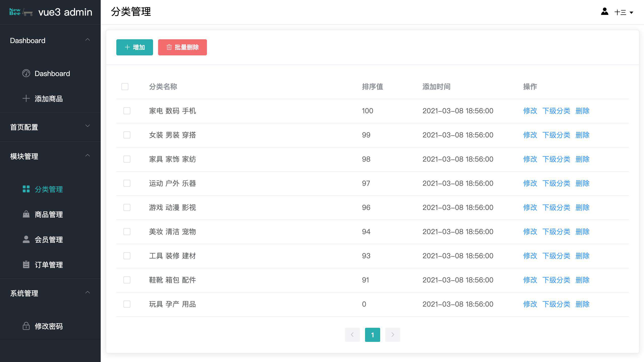Click the plus icon in 增加 button
Viewport: 644px width, 362px height.
click(x=127, y=47)
